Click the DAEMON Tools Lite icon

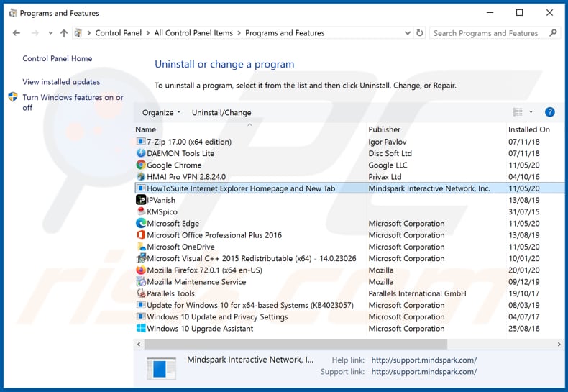[x=141, y=153]
